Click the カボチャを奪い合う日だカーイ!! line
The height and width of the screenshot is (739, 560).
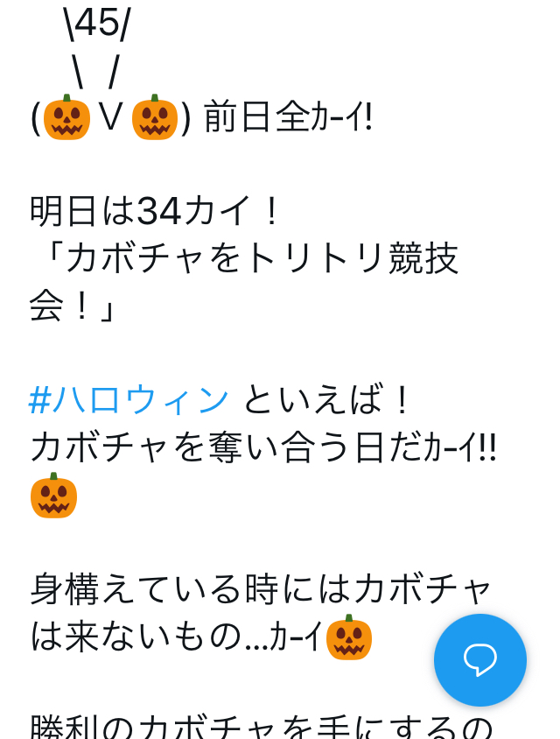click(x=263, y=447)
